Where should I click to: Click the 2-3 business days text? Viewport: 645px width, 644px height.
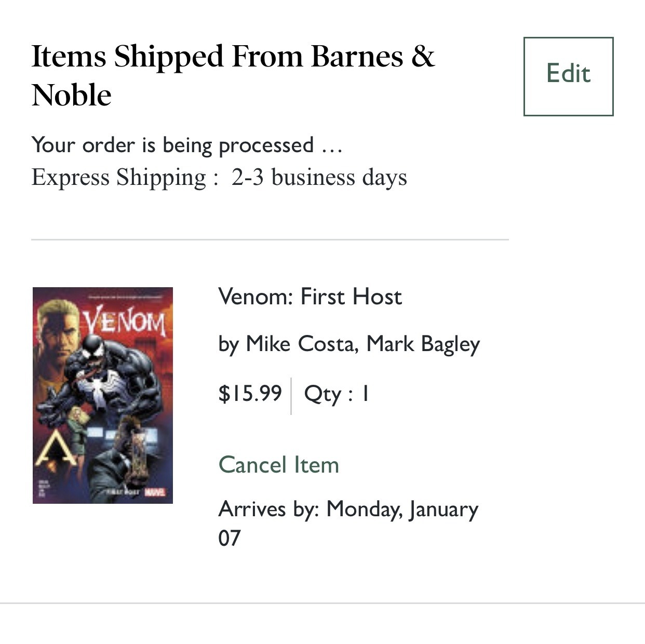point(319,177)
